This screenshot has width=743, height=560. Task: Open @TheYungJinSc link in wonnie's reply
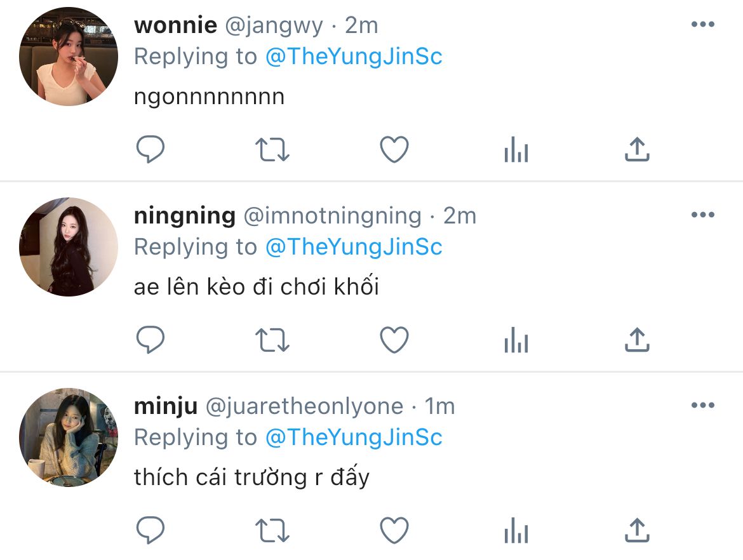tap(353, 57)
